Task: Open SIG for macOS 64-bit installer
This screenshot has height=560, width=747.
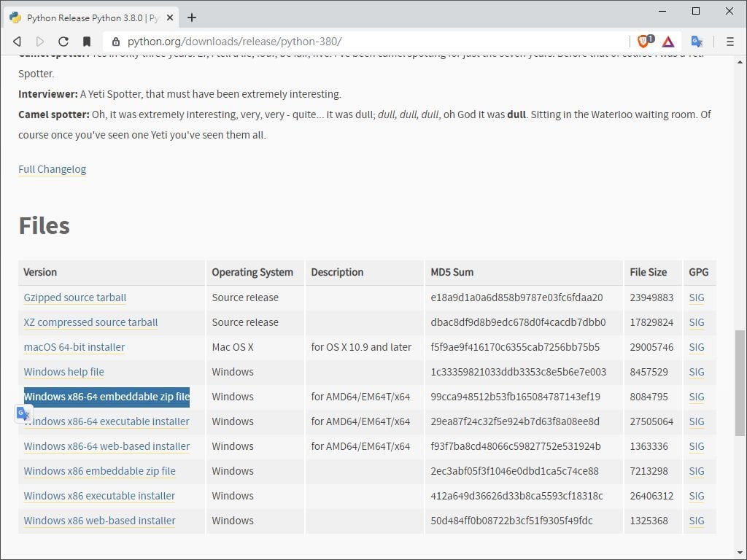Action: coord(697,347)
